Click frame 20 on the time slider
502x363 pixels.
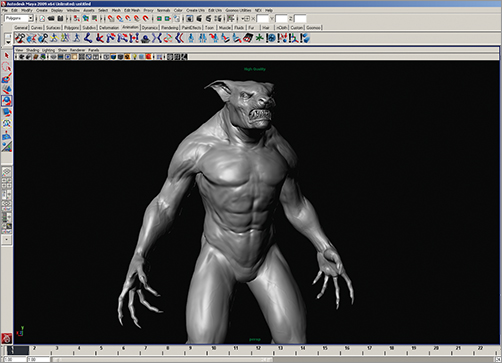pos(436,348)
